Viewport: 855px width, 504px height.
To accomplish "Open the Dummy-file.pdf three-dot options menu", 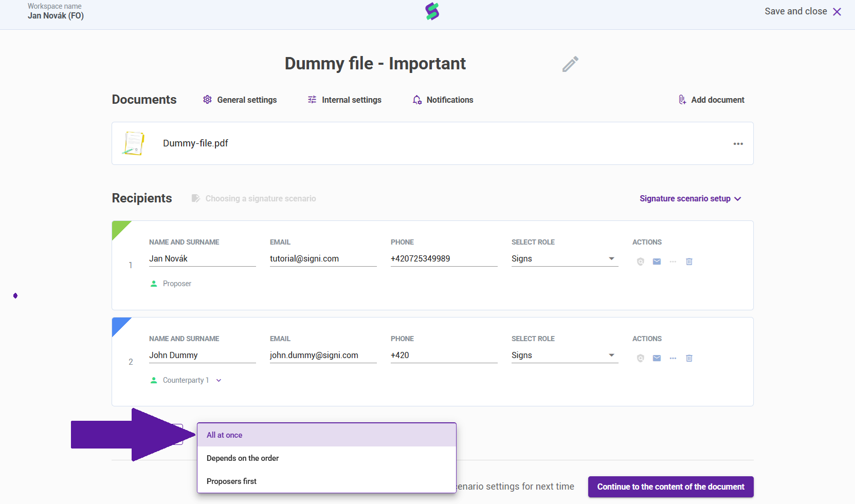I will pos(738,144).
